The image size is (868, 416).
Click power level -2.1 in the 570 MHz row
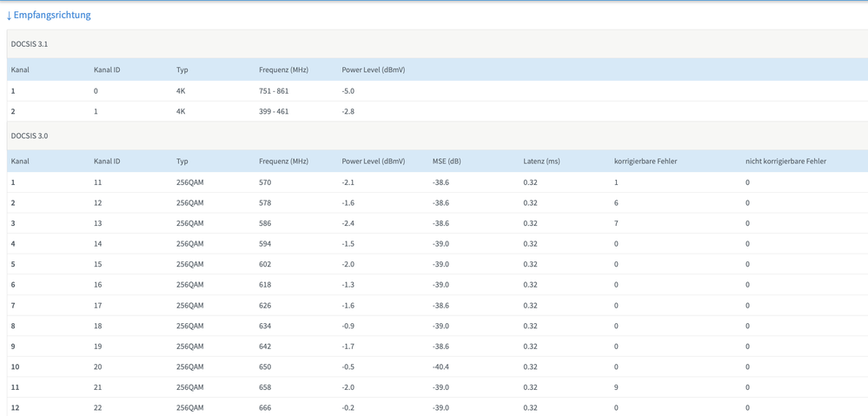[348, 182]
